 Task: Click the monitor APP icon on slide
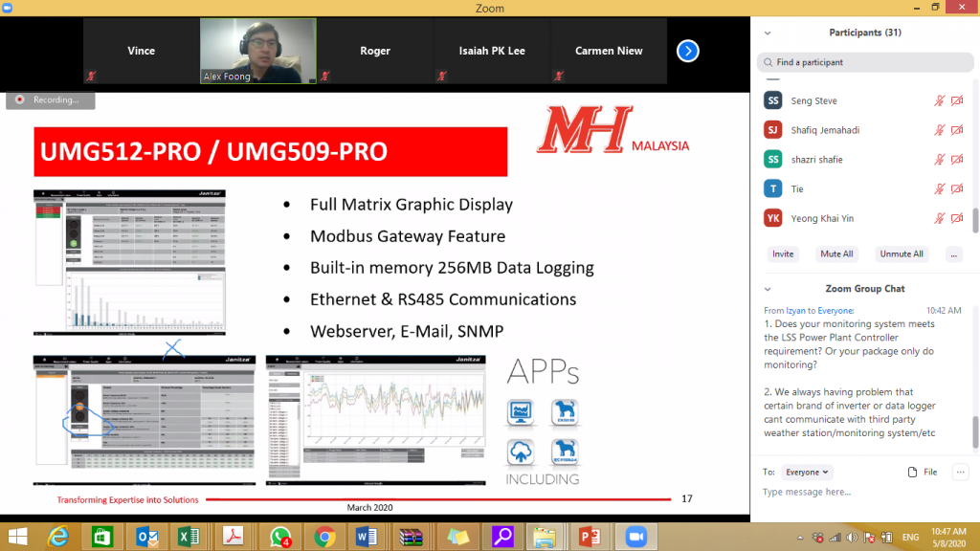pos(520,412)
